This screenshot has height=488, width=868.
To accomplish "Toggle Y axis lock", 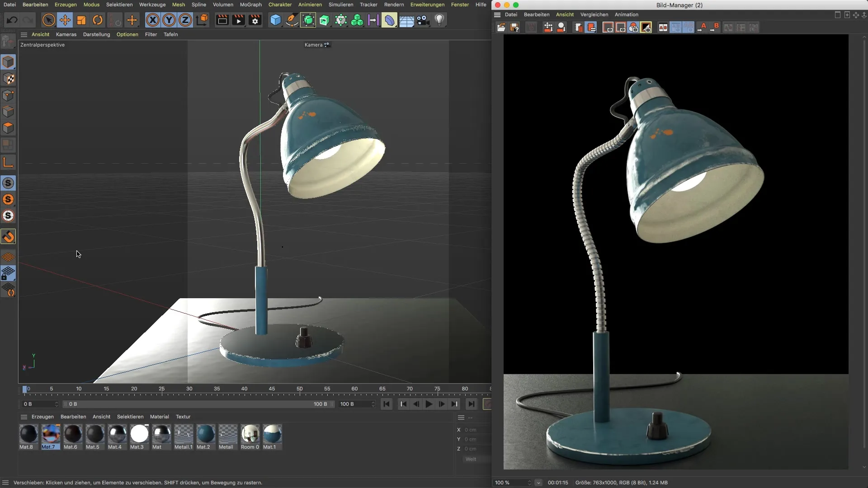I will point(169,20).
